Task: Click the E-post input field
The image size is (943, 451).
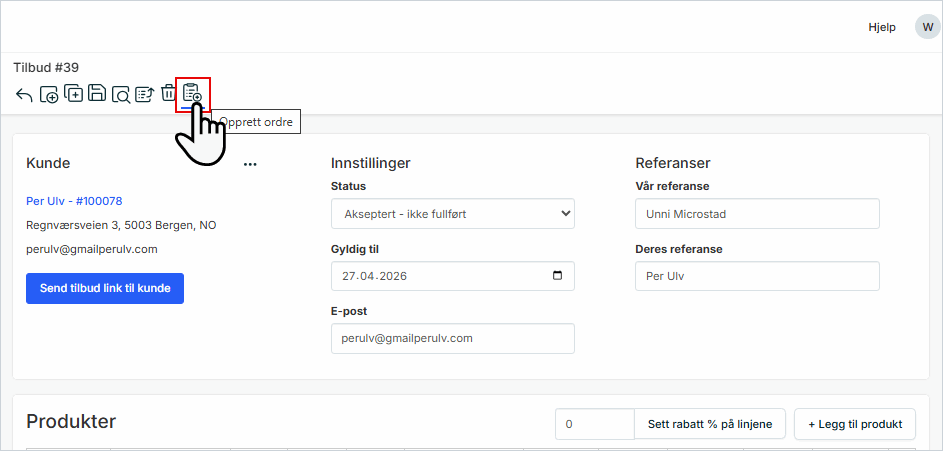Action: [x=452, y=338]
